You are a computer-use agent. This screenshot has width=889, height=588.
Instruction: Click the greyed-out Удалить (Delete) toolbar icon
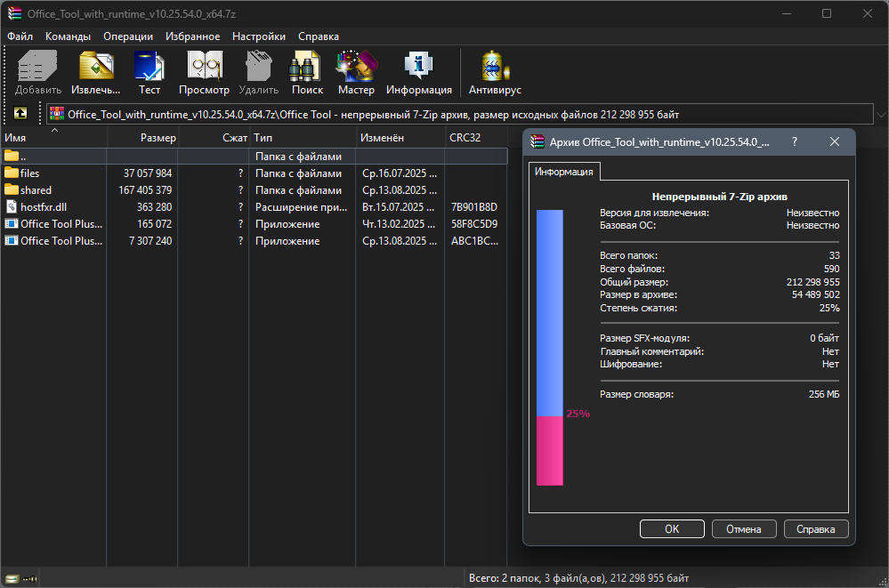259,66
